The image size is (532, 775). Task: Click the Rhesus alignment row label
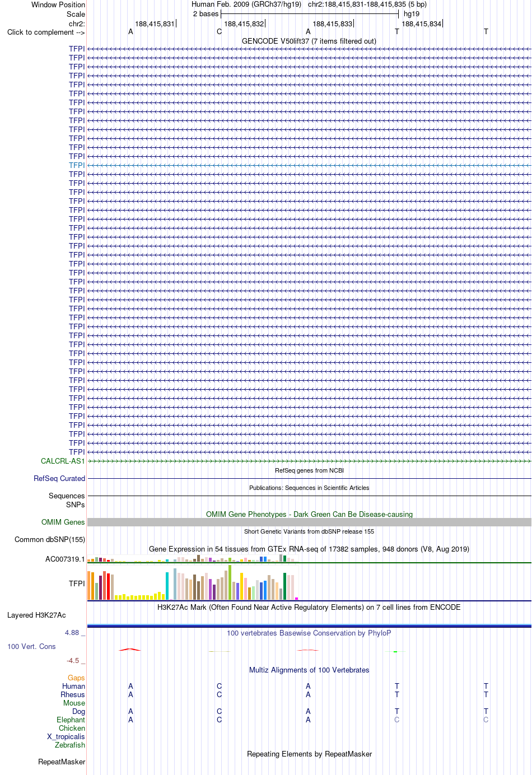tap(73, 694)
